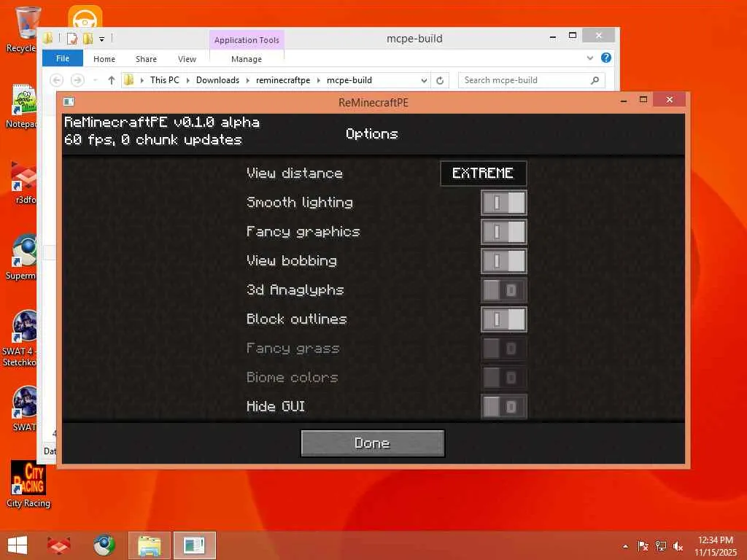Click Explorer window folder icon in title bar
The width and height of the screenshot is (747, 560).
48,38
